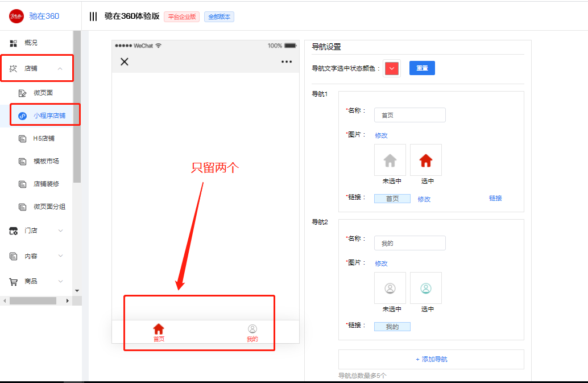Click the sidebar horizontal scrollbar left arrow

tap(5, 301)
